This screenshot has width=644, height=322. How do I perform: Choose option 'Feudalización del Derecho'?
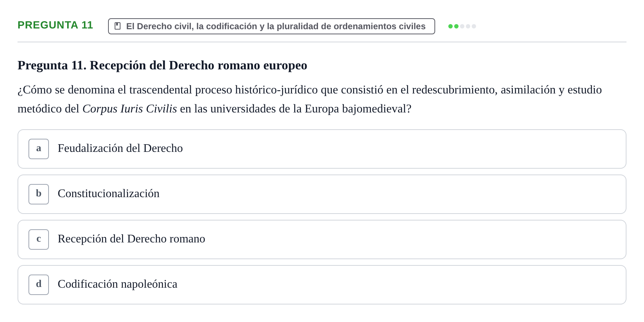pos(322,149)
